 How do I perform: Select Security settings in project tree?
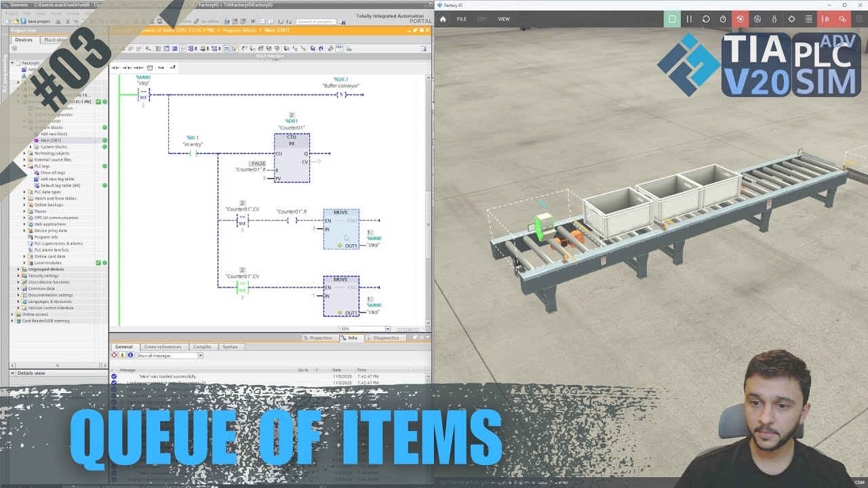click(x=43, y=276)
